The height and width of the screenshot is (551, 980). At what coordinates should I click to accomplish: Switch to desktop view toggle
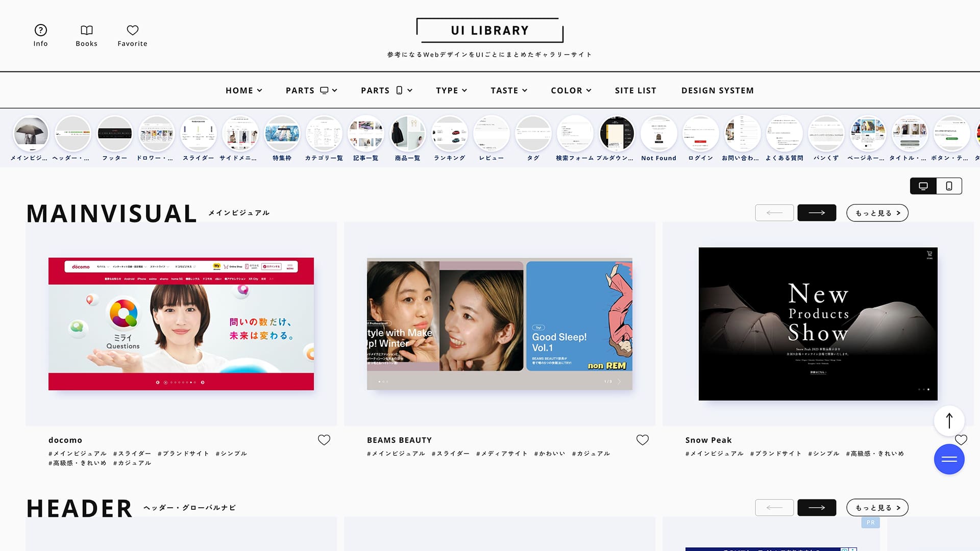(x=923, y=186)
